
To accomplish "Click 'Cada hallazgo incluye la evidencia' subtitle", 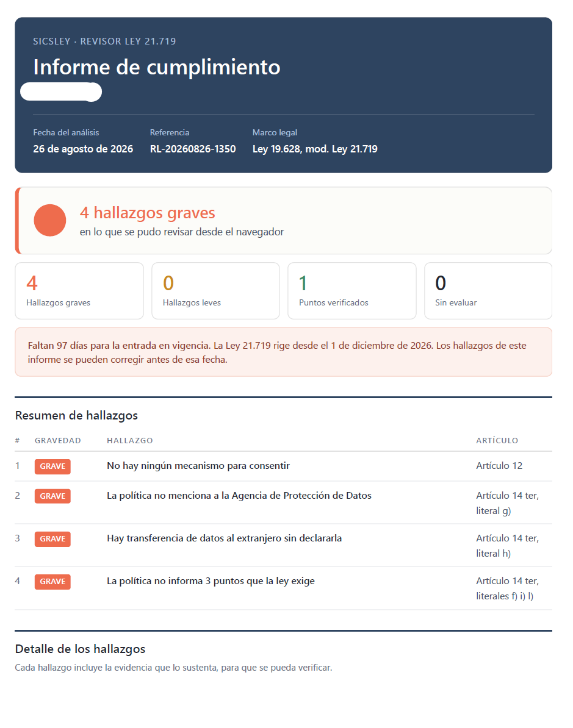I will 173,668.
